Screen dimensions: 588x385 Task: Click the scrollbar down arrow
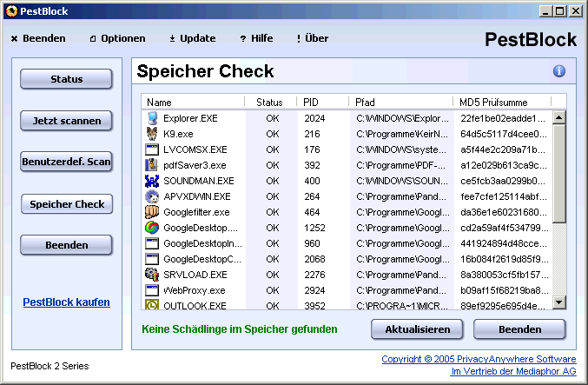click(559, 302)
